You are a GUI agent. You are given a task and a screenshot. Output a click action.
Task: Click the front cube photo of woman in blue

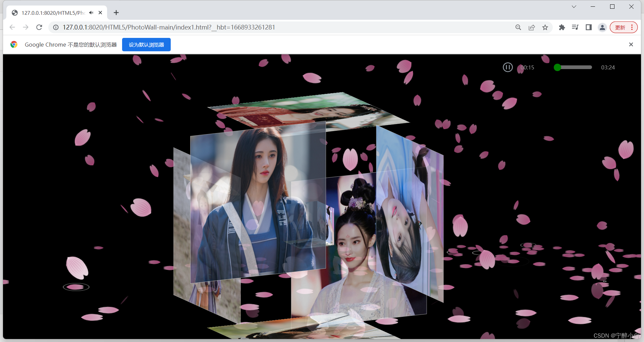258,203
